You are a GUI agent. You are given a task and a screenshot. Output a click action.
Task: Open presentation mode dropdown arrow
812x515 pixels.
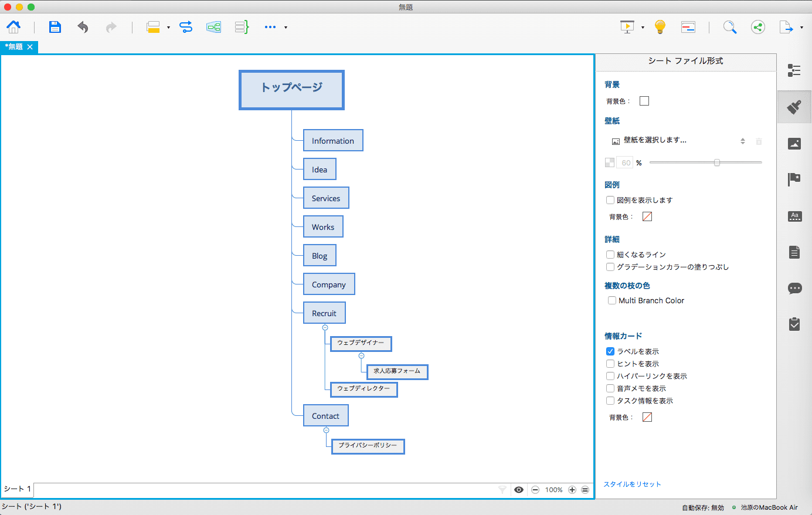pyautogui.click(x=643, y=28)
